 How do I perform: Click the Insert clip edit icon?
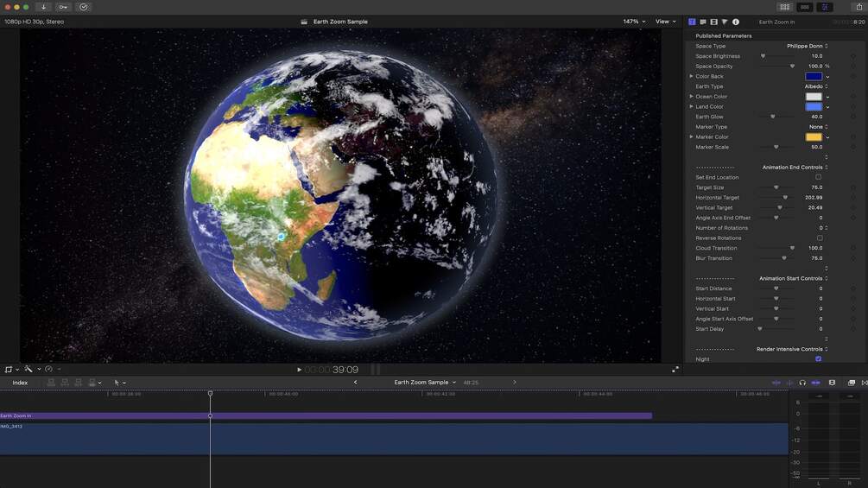click(65, 383)
